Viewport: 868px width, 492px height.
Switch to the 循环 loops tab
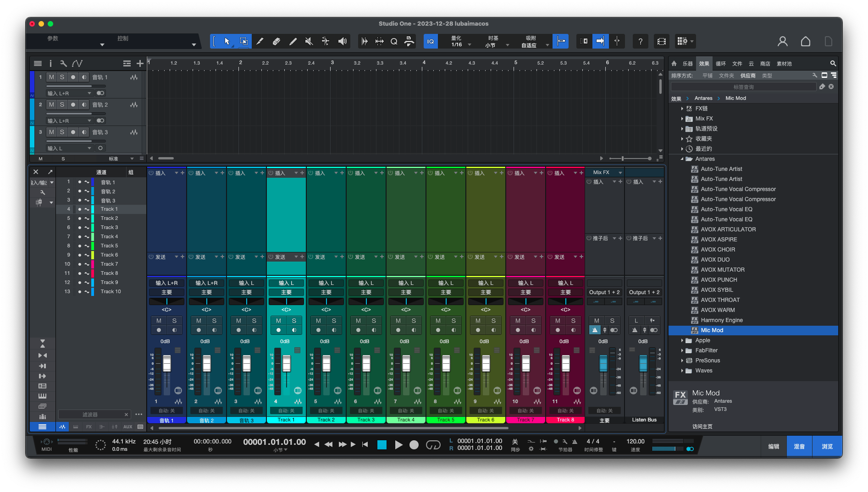[x=721, y=64]
